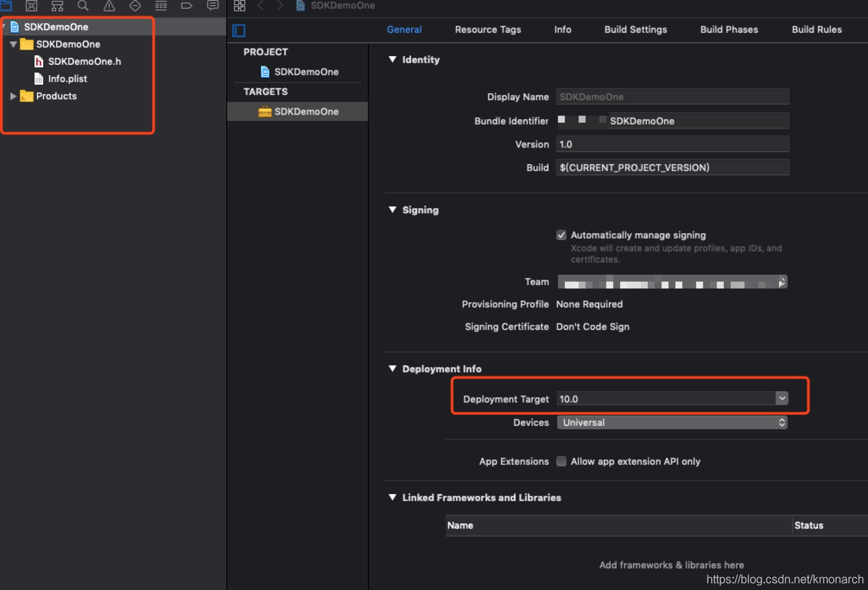Open the Deployment Target dropdown arrow
The height and width of the screenshot is (590, 868).
click(782, 398)
